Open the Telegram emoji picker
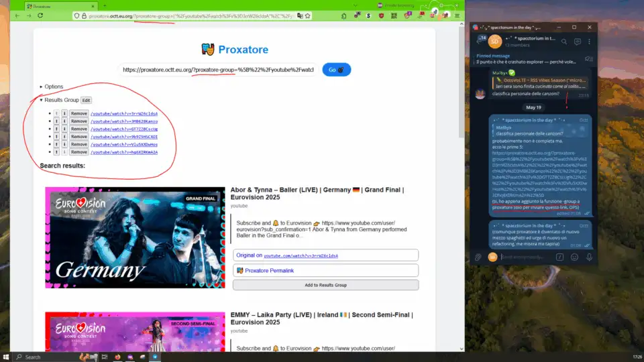This screenshot has width=644, height=362. coord(574,257)
